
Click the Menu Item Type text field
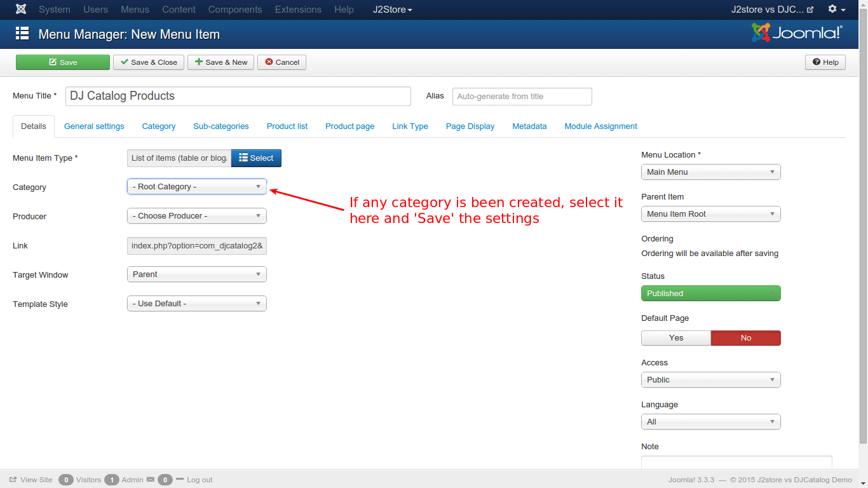pyautogui.click(x=179, y=158)
